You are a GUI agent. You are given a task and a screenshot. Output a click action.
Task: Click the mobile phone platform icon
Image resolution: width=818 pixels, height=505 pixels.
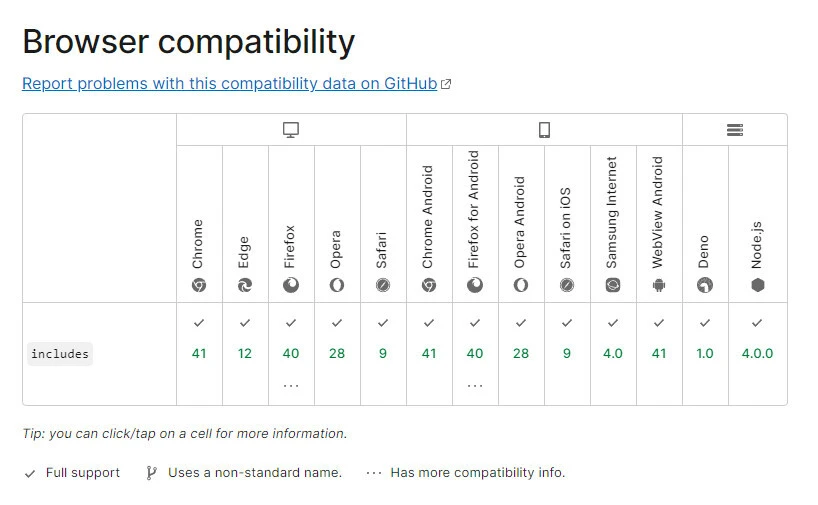pos(544,130)
